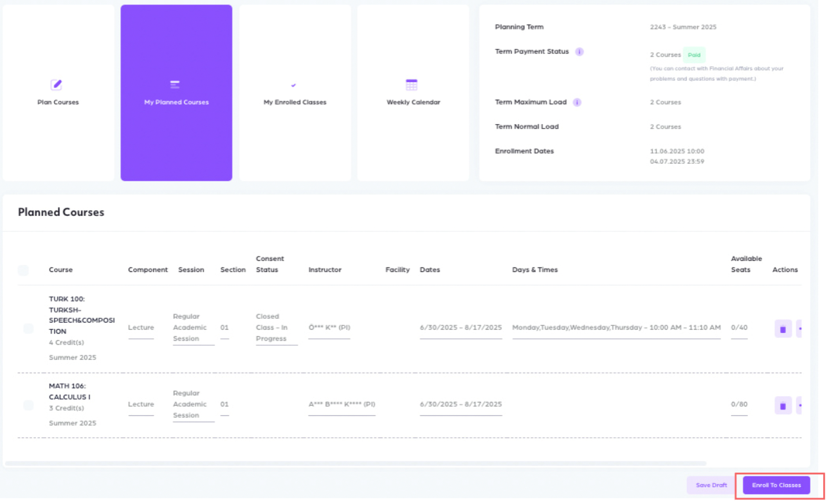The image size is (831, 504).
Task: Click the Save Draft button
Action: (x=711, y=485)
